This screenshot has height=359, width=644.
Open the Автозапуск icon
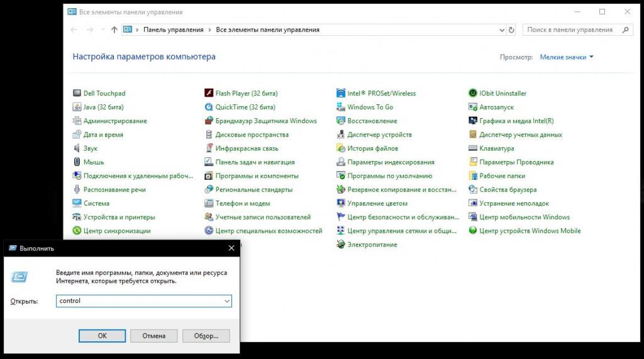(473, 108)
